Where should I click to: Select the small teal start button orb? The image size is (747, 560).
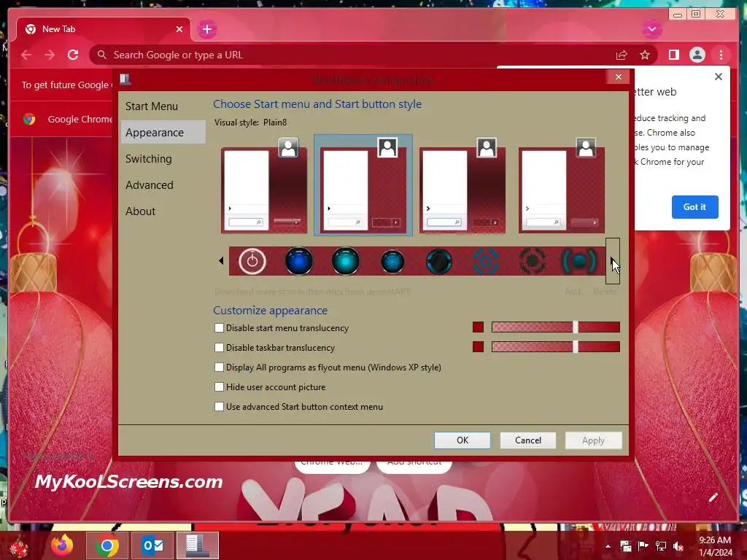click(x=392, y=262)
